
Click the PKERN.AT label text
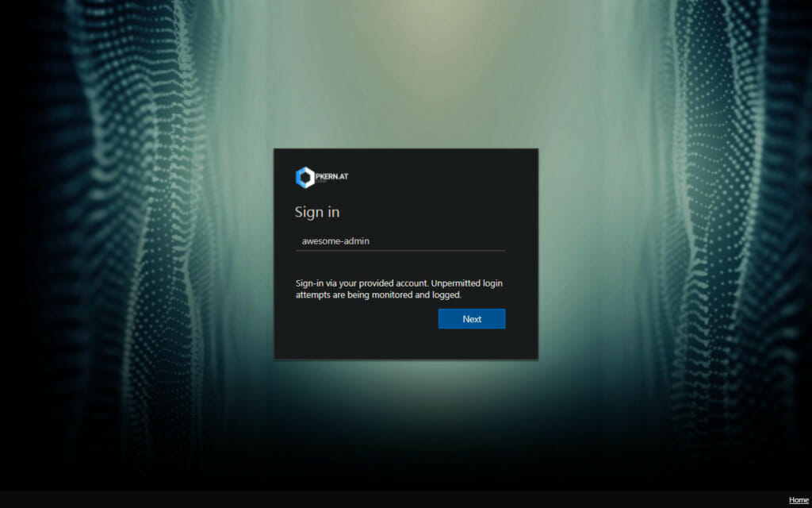pos(332,175)
